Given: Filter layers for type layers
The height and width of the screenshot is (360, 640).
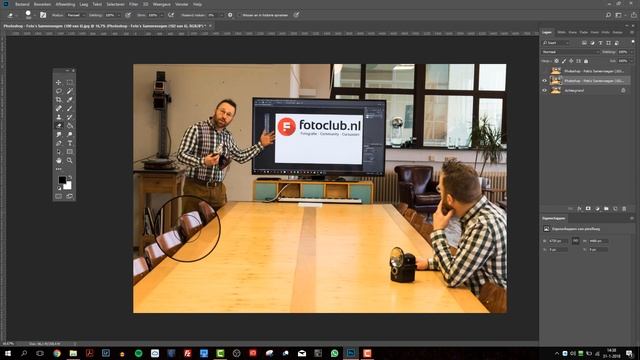Looking at the screenshot, I should click(x=600, y=43).
